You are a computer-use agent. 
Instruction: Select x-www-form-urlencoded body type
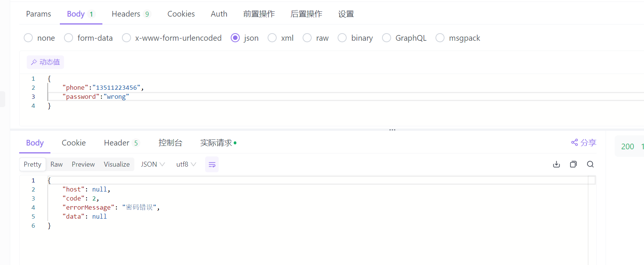coord(172,38)
